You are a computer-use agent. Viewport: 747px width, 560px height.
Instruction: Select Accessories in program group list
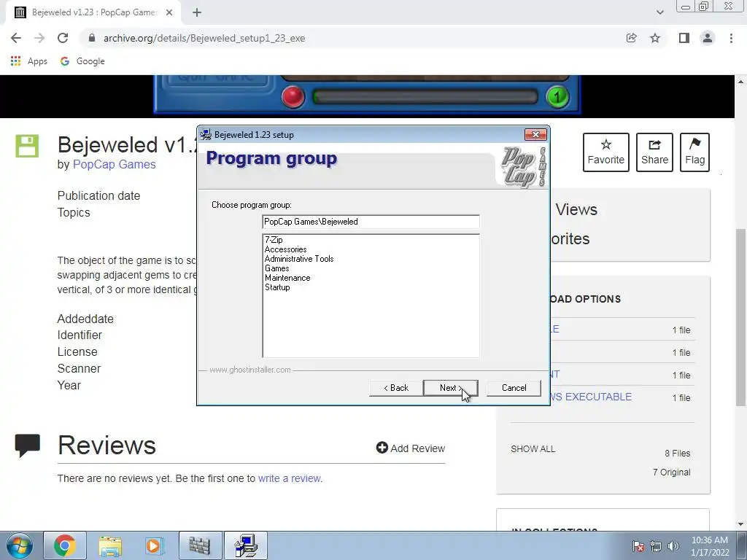pyautogui.click(x=285, y=249)
